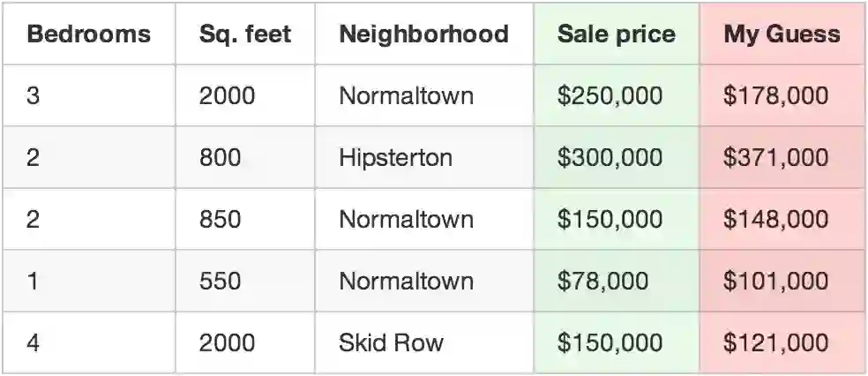Select the Sale price column header
Viewport: 868px width, 376px height.
click(616, 34)
